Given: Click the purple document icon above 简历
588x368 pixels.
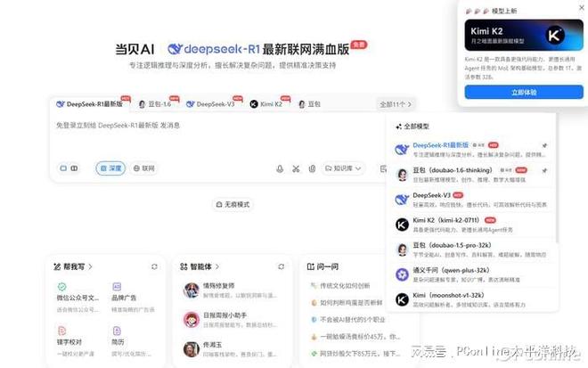Looking at the screenshot, I should coord(117,331).
